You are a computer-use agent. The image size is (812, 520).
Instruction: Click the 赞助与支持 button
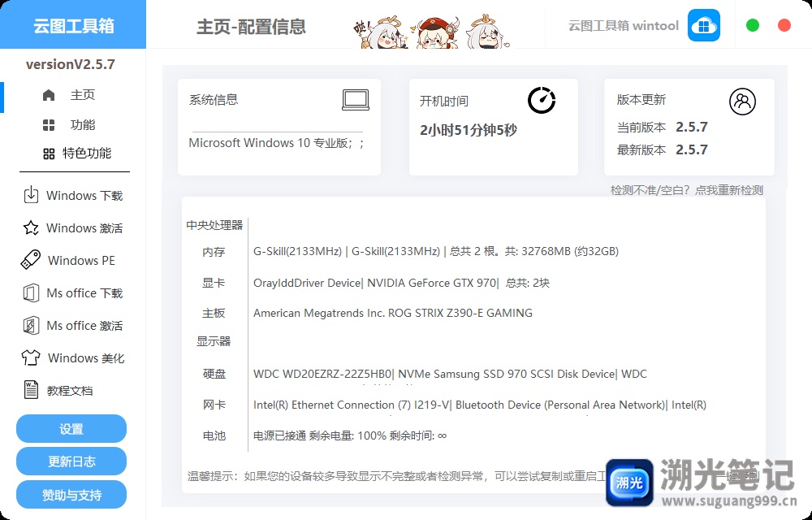point(71,495)
